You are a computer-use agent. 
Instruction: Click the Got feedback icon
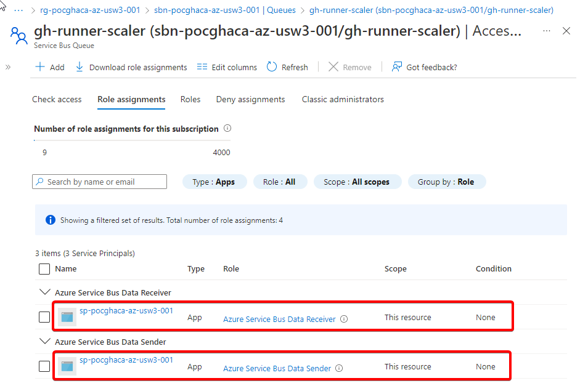pos(398,67)
